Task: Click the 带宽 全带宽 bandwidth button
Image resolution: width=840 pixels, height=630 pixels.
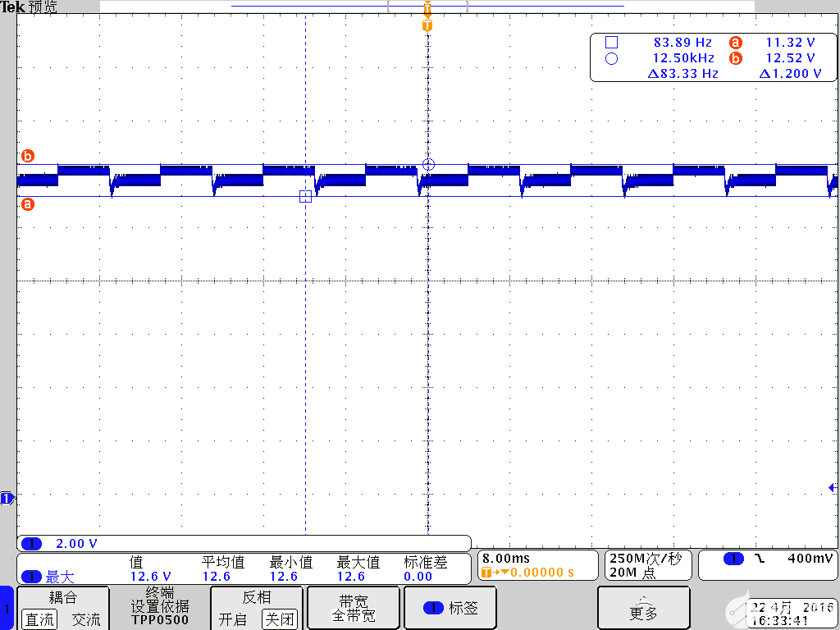Action: 353,608
